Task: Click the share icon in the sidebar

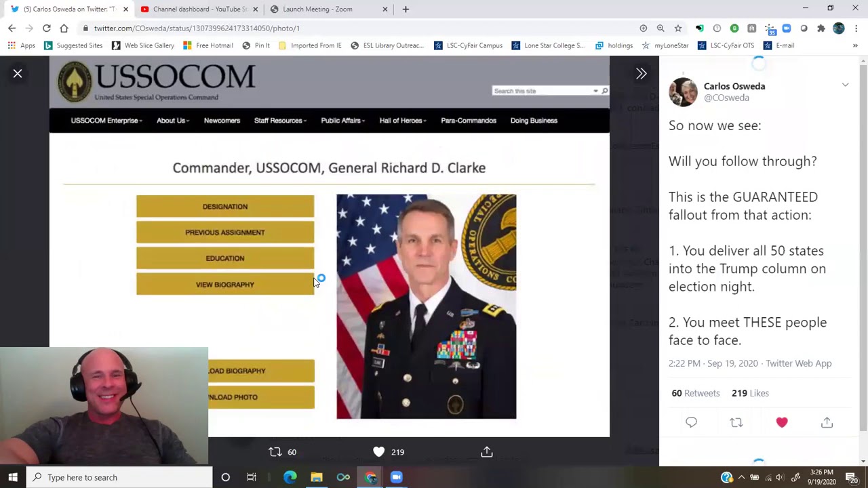Action: pos(827,422)
